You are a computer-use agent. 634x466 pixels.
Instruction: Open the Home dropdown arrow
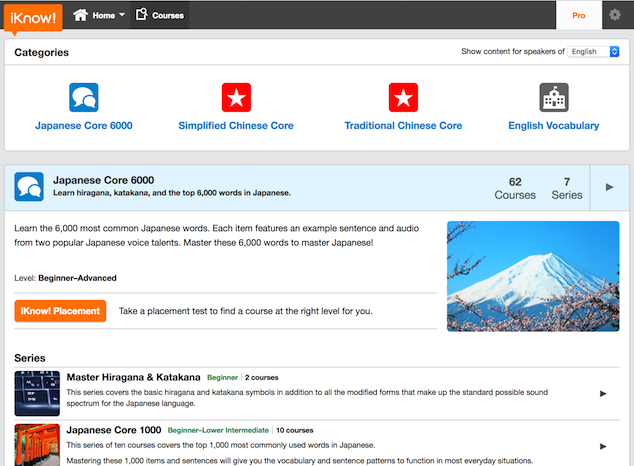pos(122,15)
